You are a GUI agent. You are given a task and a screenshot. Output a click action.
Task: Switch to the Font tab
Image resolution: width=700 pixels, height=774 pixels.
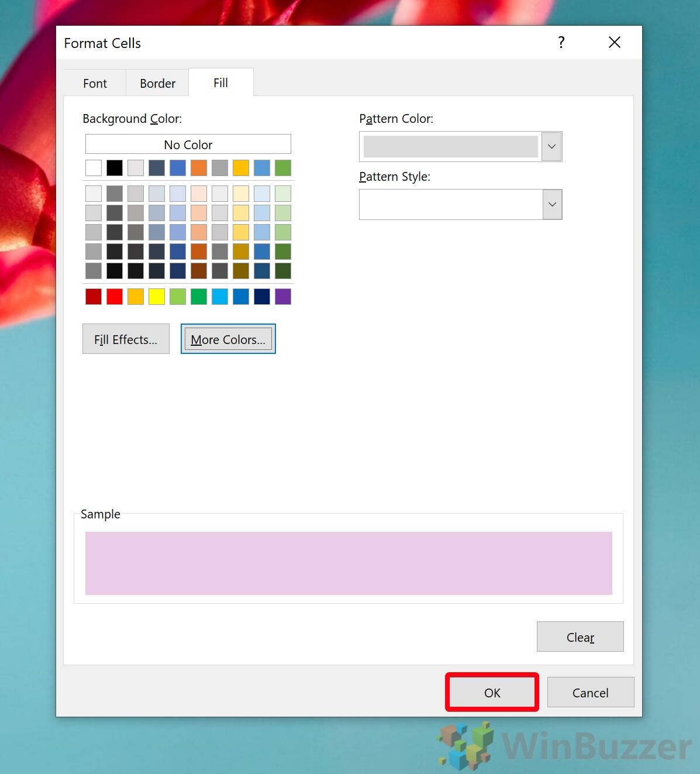coord(94,83)
